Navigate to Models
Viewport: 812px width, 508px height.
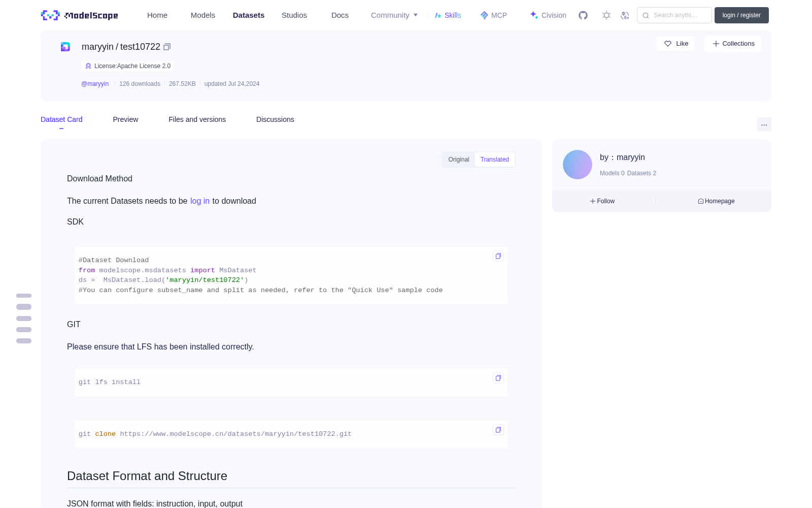[x=203, y=15]
